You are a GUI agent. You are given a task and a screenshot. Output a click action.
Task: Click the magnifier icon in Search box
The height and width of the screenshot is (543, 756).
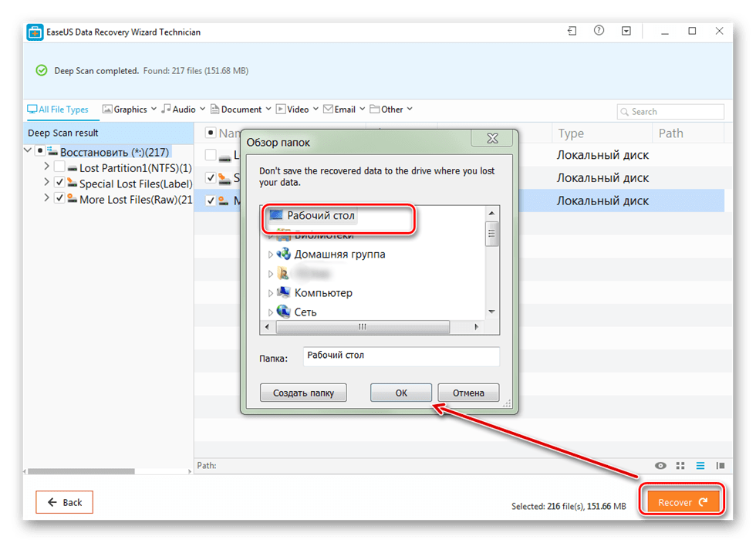(624, 112)
